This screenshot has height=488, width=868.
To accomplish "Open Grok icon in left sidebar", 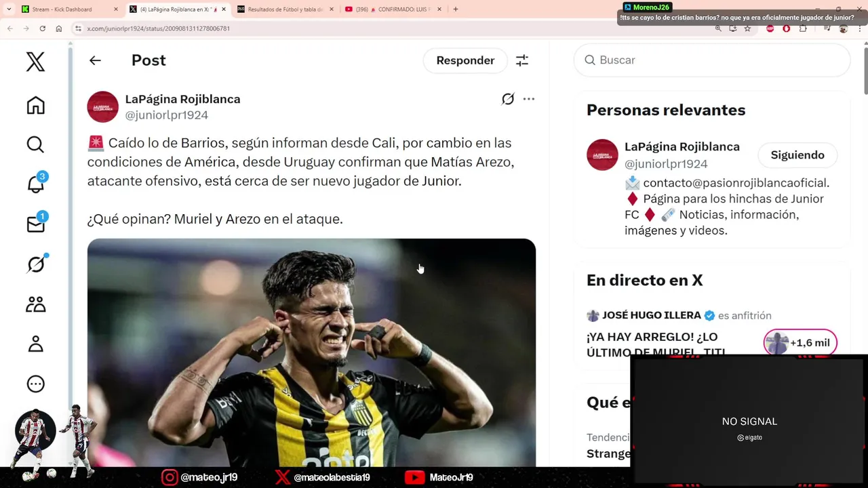I will click(x=35, y=264).
